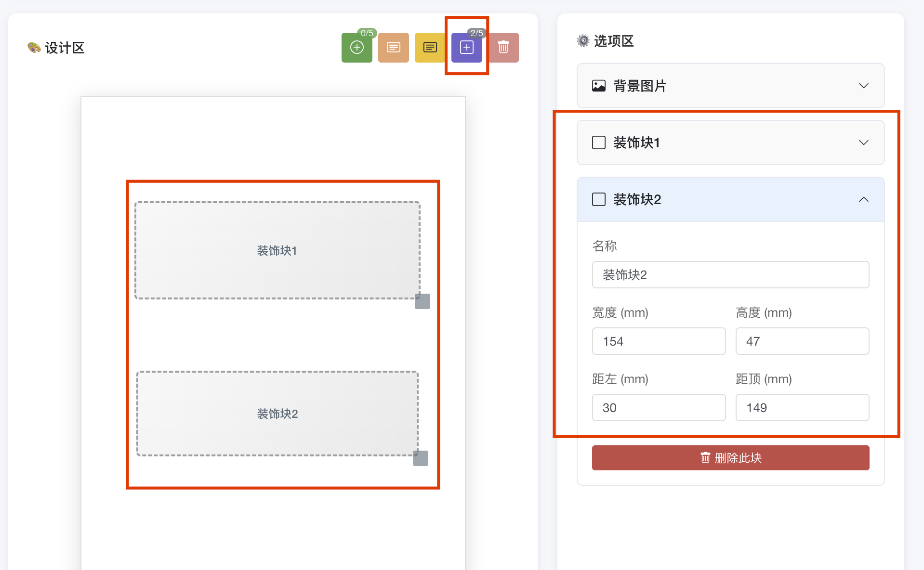The height and width of the screenshot is (570, 924).
Task: Click the 设计区 heading text
Action: click(65, 48)
